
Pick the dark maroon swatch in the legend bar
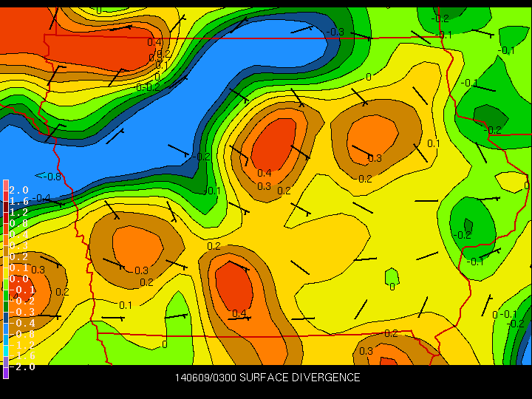tap(6, 208)
